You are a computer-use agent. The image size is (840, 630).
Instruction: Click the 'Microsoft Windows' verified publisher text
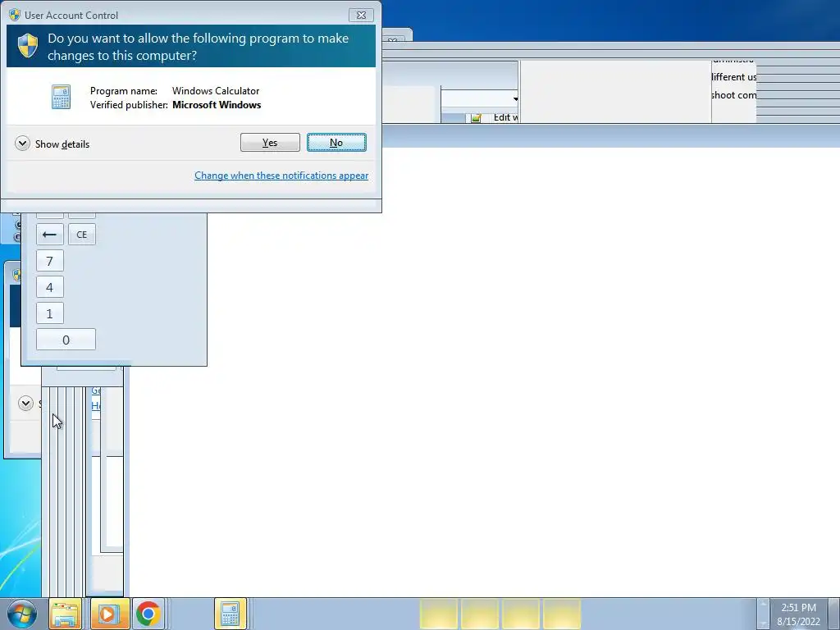click(x=217, y=105)
